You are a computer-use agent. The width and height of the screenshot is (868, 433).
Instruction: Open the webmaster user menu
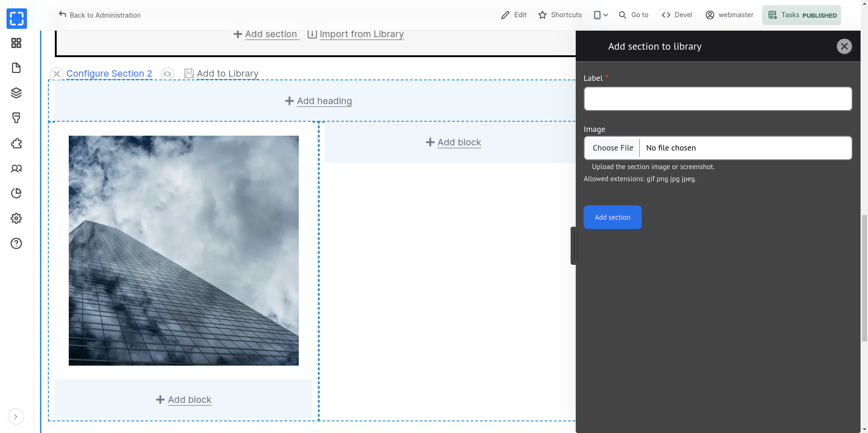pos(730,15)
